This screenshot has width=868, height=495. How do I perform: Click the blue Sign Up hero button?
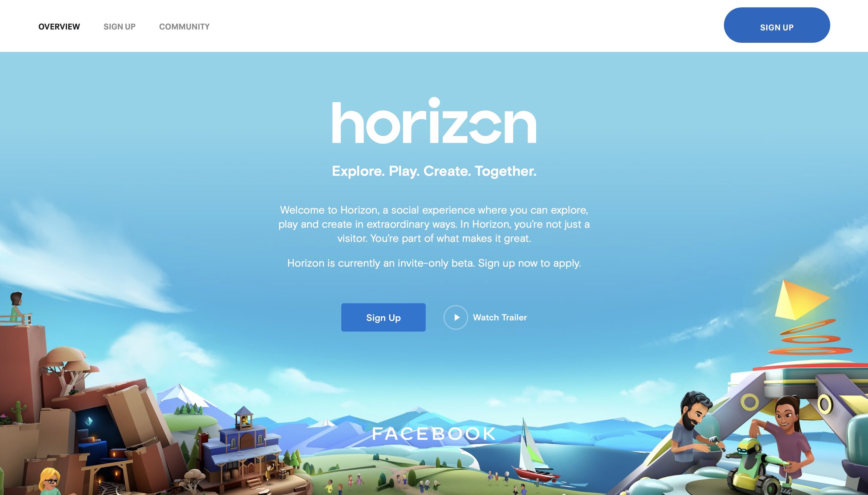383,317
